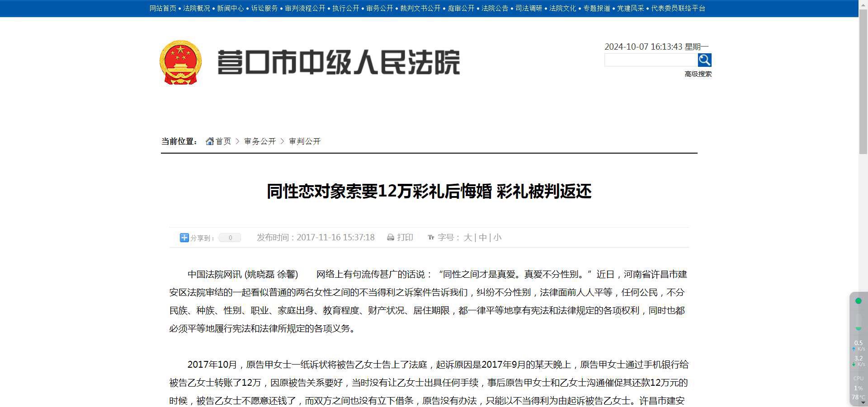Open 法院公告 menu item
Viewport: 868px width, 407px height.
point(495,8)
